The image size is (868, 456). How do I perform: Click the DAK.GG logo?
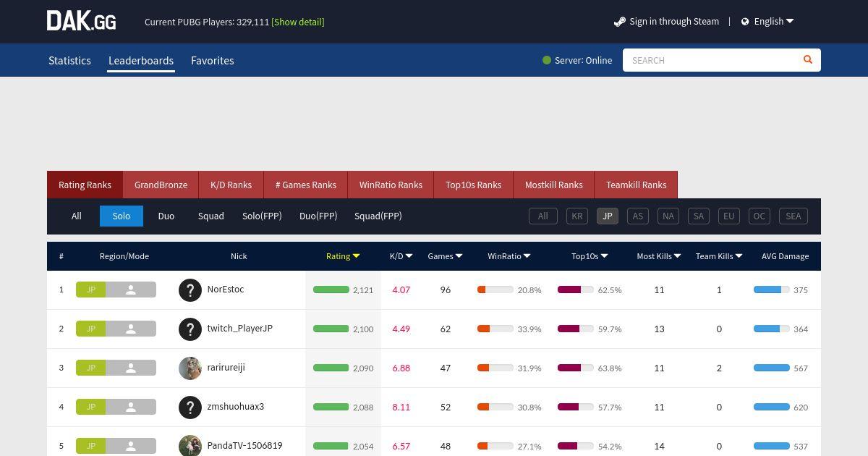click(x=81, y=21)
